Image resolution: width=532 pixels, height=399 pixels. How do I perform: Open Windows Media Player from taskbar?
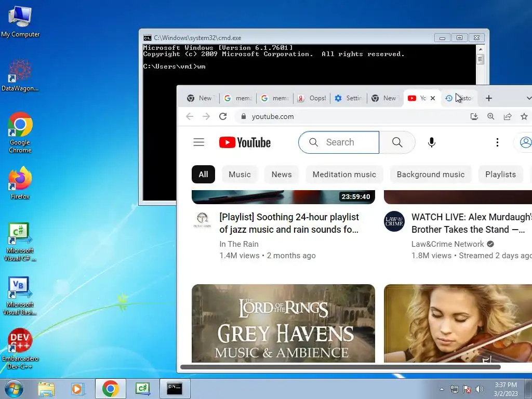click(x=77, y=389)
